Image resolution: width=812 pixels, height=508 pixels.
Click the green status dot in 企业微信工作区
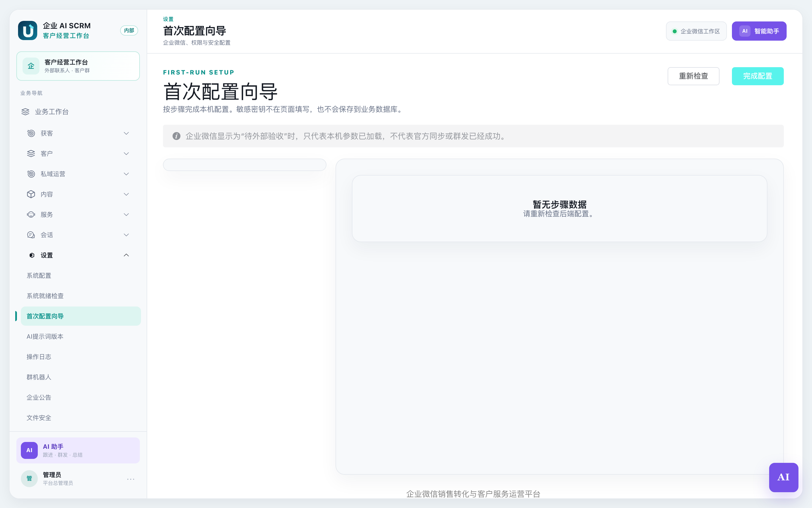674,31
